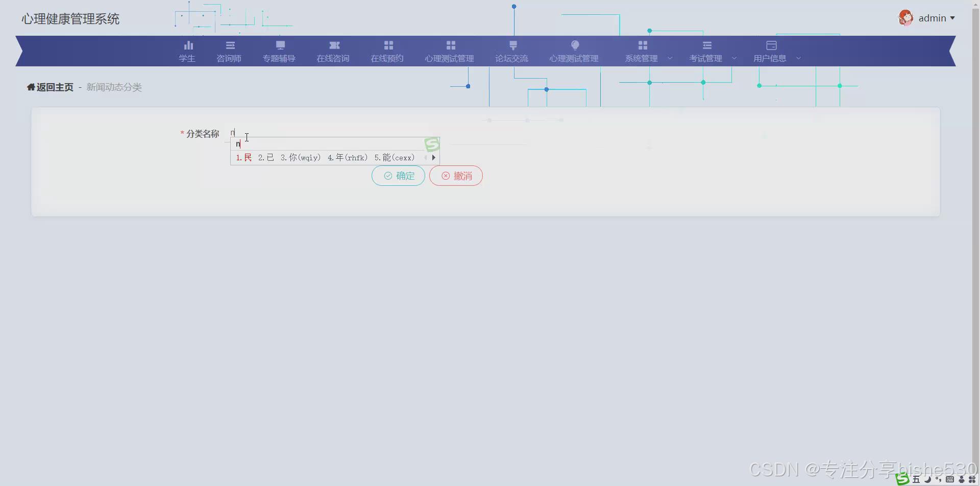Open the 论坛交流 forum item

(511, 52)
